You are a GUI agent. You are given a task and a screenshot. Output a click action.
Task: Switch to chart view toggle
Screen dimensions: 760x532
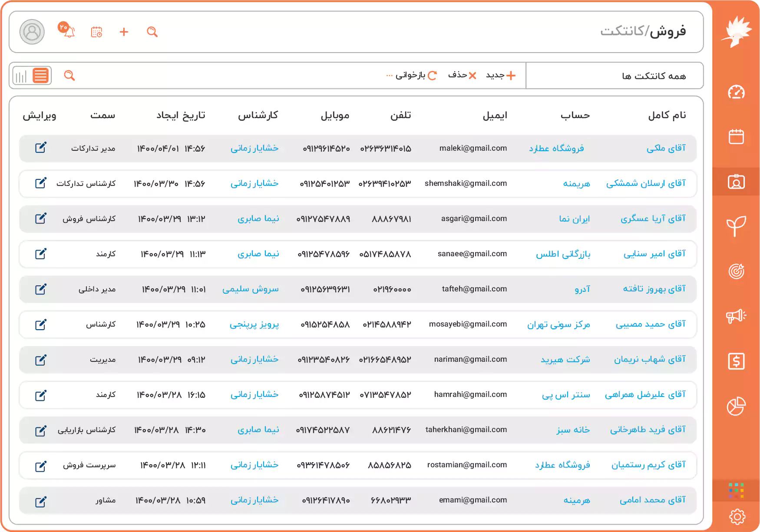pyautogui.click(x=21, y=76)
